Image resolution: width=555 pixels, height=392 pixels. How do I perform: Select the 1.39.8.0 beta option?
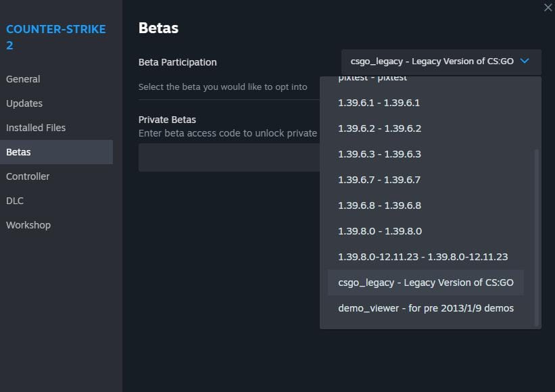[380, 231]
